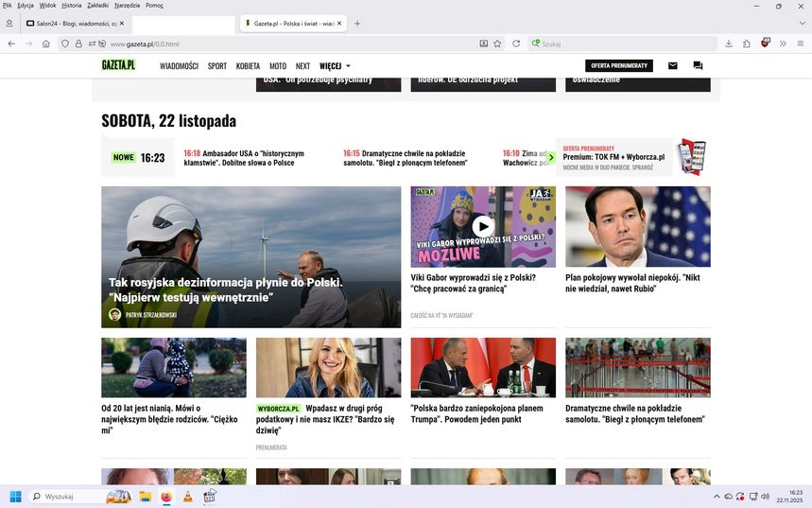The image size is (812, 508).
Task: Expand the Więcej dropdown menu
Action: [335, 66]
